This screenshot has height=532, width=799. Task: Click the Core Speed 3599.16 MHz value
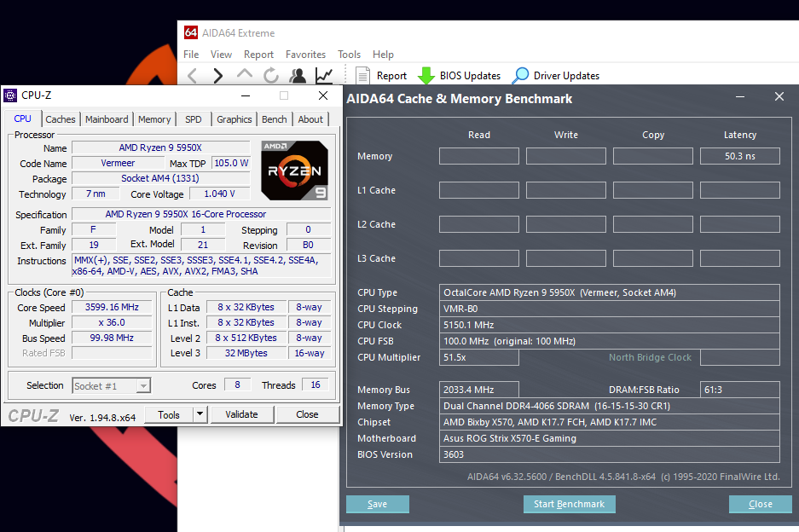coord(112,307)
